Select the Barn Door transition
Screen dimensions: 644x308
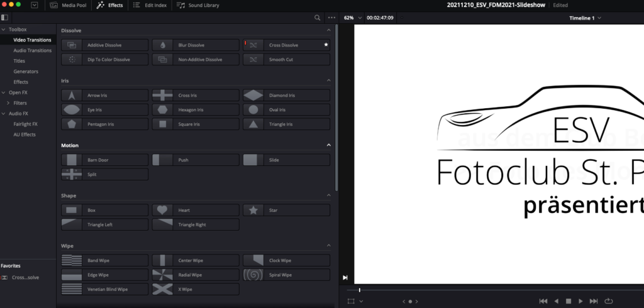click(105, 160)
